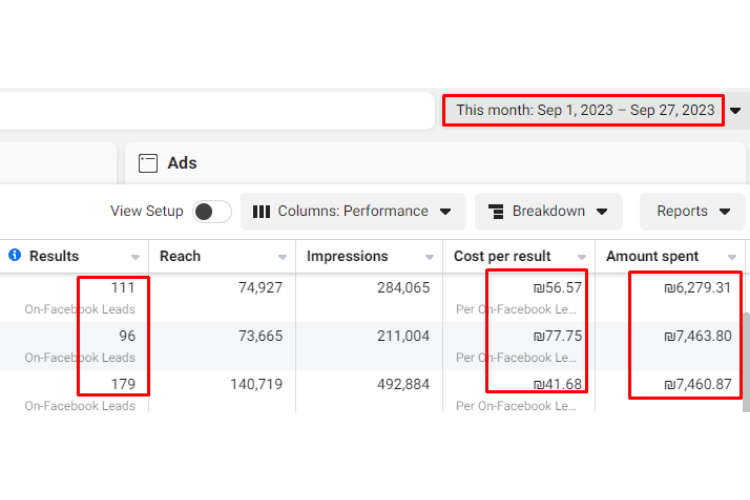Click the Ads tab window icon

tap(148, 163)
